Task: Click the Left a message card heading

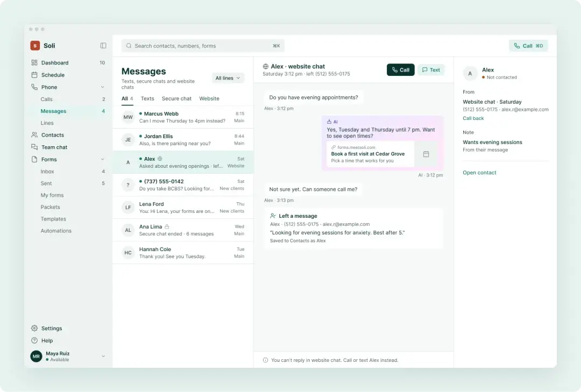Action: [x=298, y=216]
